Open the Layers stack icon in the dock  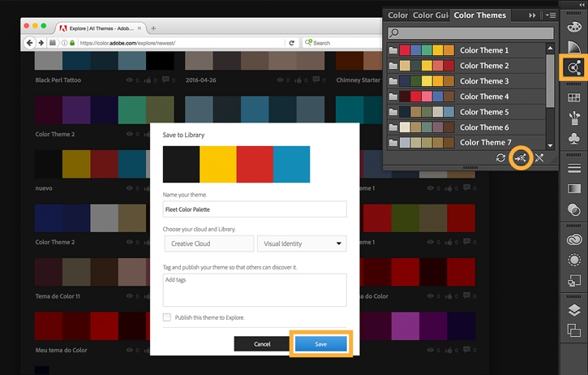pyautogui.click(x=574, y=310)
